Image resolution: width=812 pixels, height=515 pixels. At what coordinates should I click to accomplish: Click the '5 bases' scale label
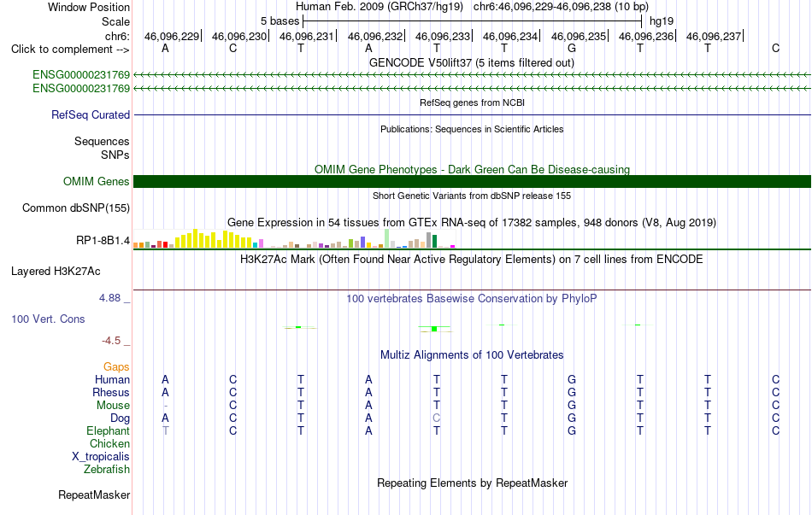[279, 21]
